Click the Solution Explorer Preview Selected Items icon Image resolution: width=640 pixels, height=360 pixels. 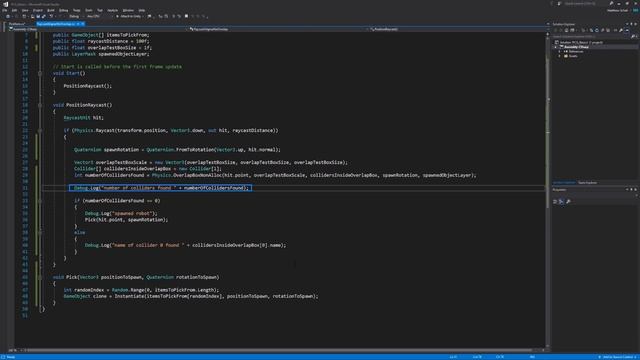pyautogui.click(x=627, y=30)
